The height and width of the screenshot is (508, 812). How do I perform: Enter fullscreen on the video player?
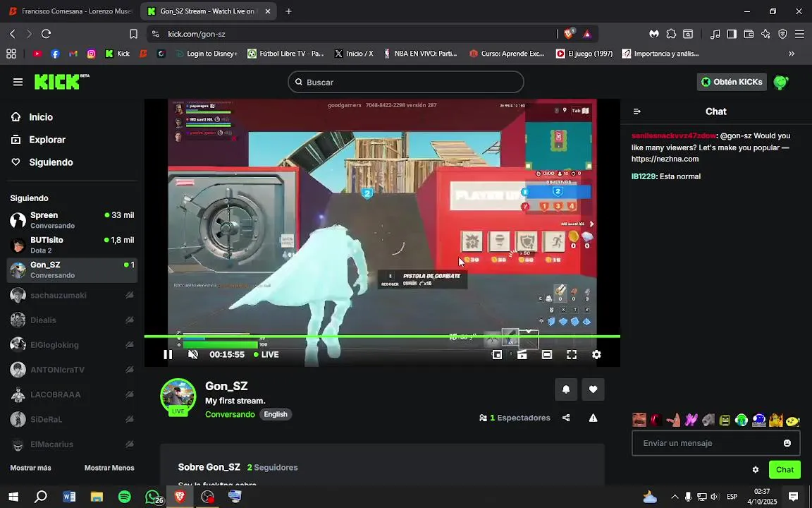click(572, 355)
